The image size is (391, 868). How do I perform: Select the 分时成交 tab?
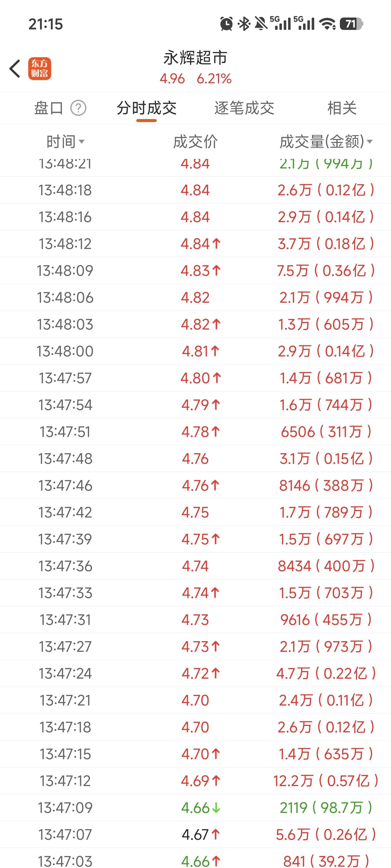146,108
